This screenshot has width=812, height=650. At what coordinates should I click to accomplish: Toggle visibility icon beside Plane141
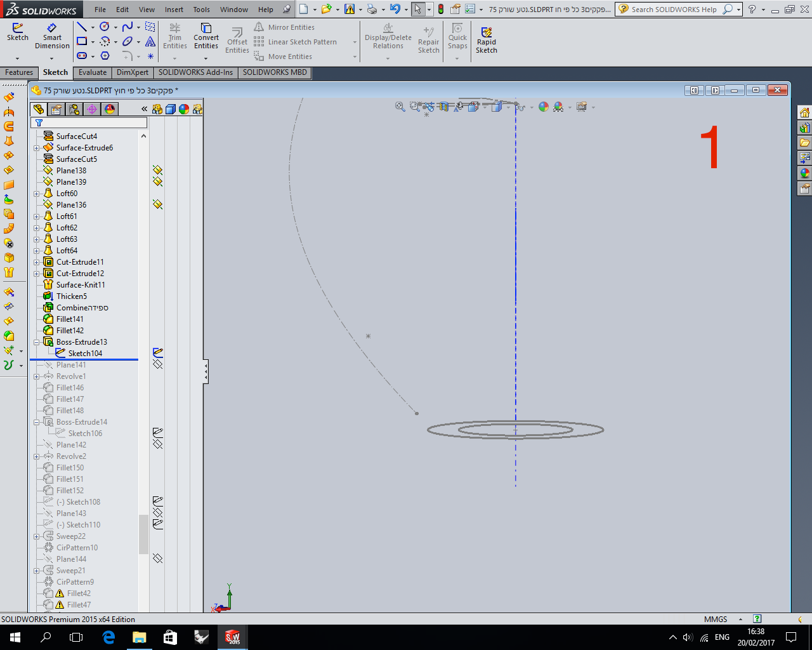point(158,364)
